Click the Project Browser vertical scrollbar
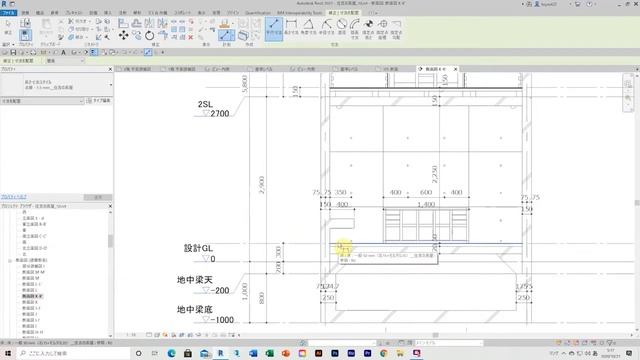Image resolution: width=640 pixels, height=360 pixels. (110, 241)
